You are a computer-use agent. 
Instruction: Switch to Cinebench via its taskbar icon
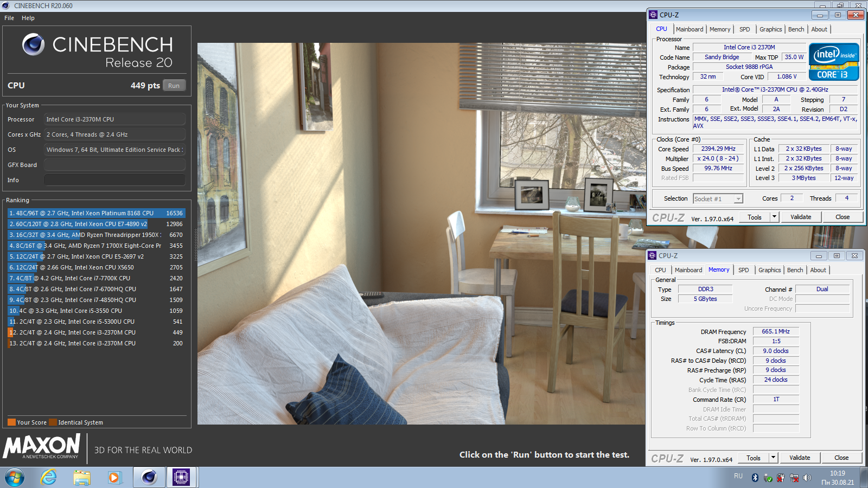click(x=149, y=477)
